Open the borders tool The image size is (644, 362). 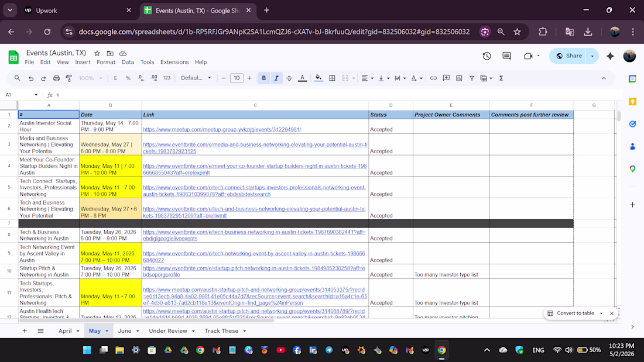click(x=333, y=78)
